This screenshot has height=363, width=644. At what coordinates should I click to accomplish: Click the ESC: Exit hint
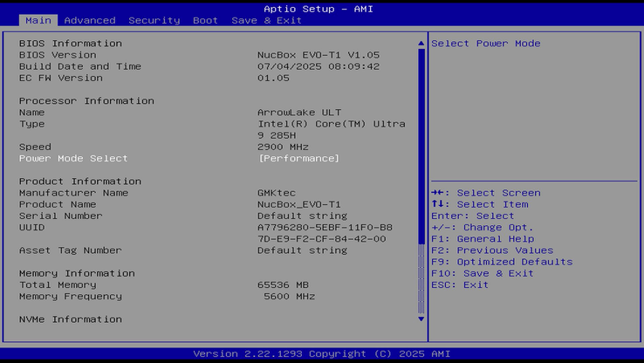coord(460,285)
